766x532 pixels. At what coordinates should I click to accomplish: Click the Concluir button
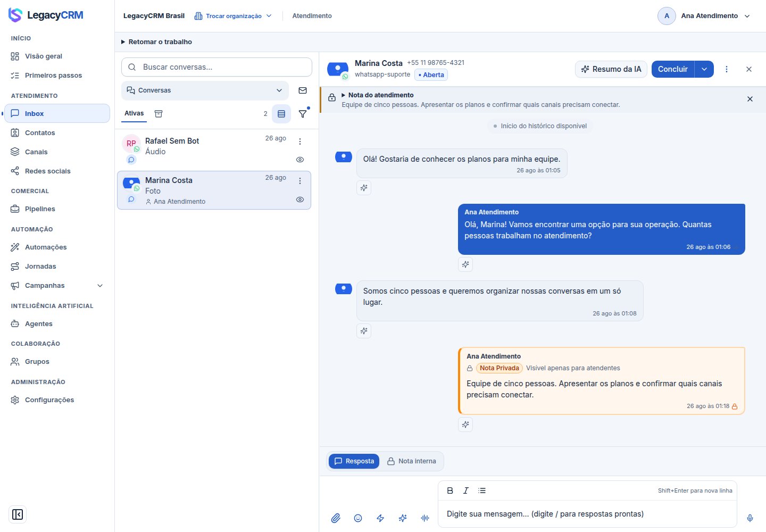[672, 69]
